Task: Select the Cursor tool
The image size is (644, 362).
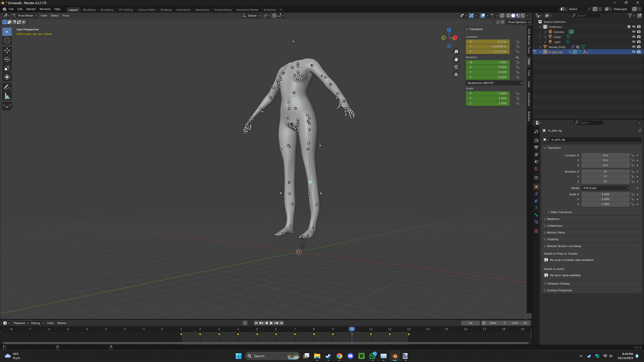Action: [7, 41]
